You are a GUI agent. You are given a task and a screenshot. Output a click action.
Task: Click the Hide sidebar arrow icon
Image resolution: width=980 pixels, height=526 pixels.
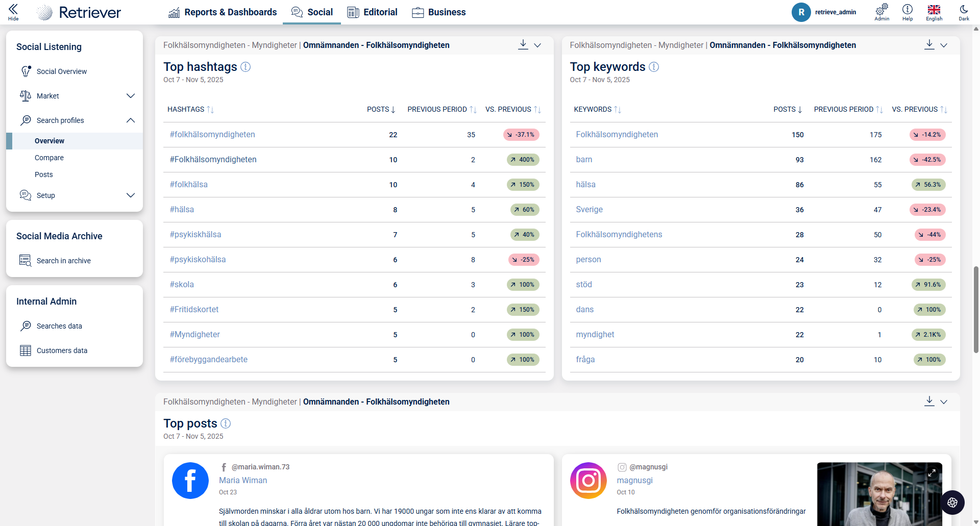(13, 9)
